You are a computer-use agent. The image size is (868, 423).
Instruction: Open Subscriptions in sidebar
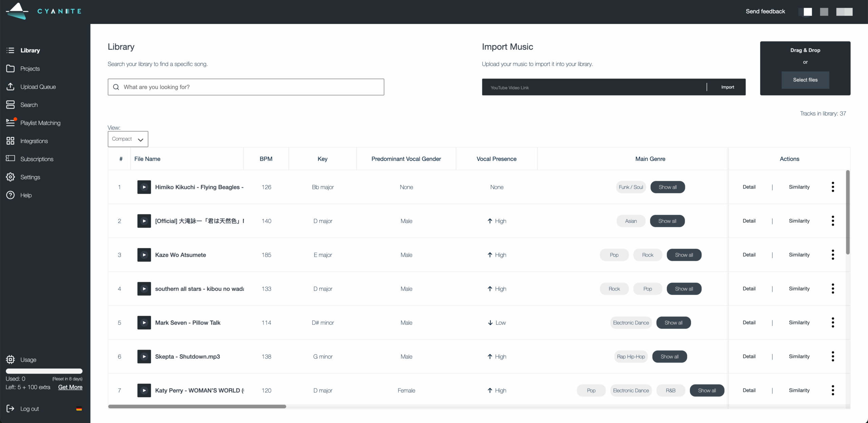pos(37,159)
